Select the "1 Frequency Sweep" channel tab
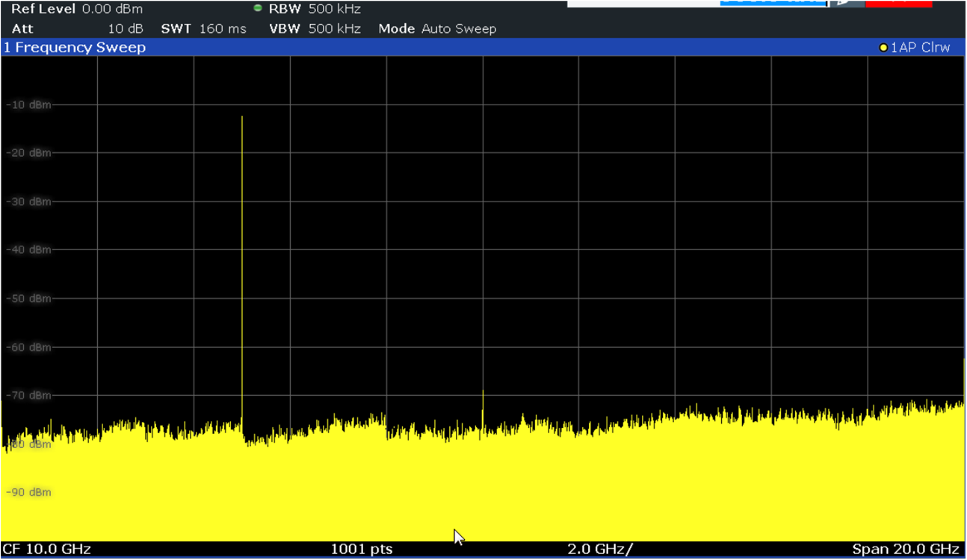The height and width of the screenshot is (560, 967). tap(75, 47)
